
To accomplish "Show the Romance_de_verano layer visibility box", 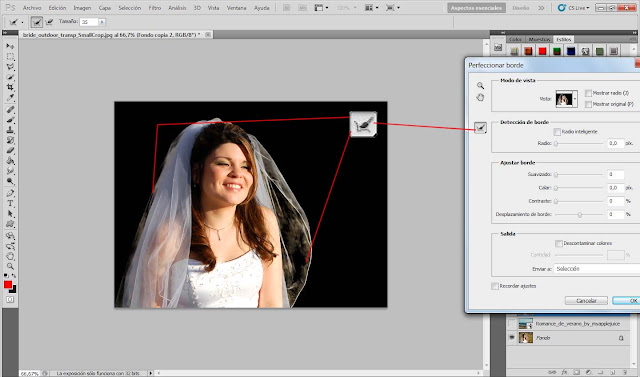I will tap(512, 324).
